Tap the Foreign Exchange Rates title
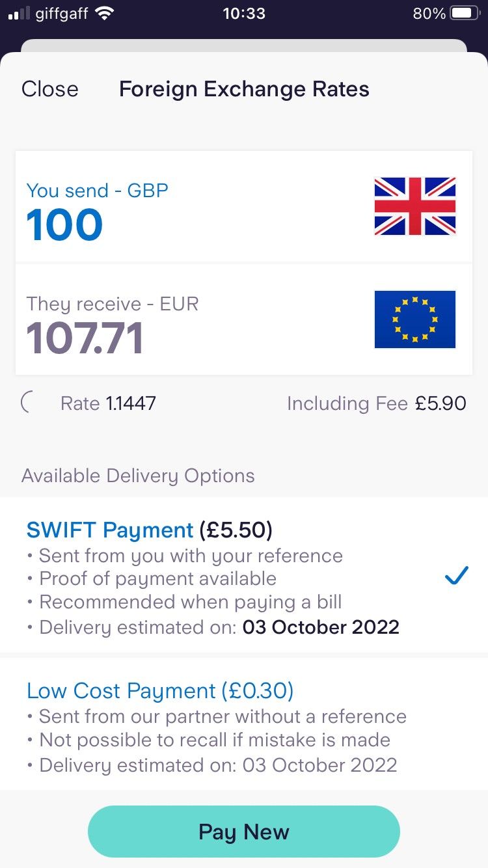488x868 pixels. pos(244,89)
